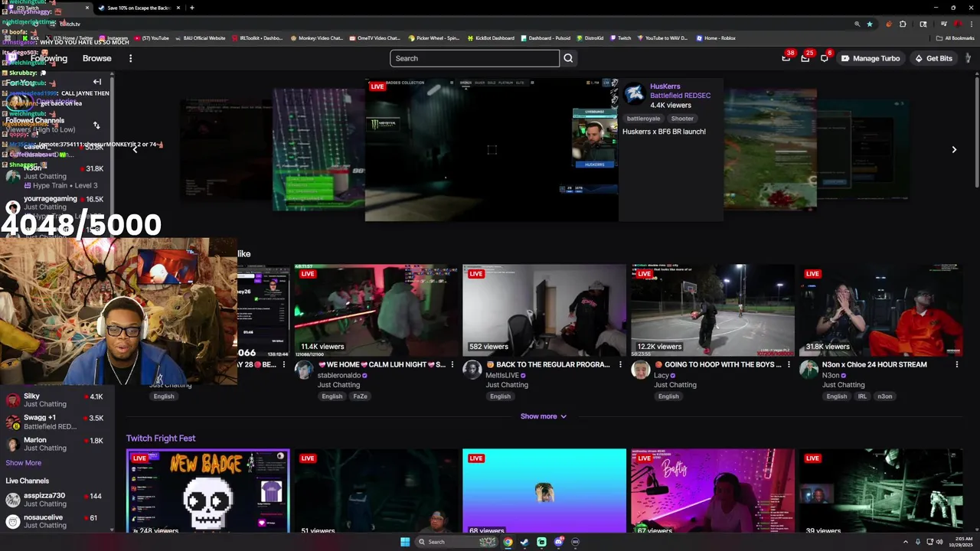The image size is (980, 551).
Task: Collapse the left sidebar arrow icon
Action: tap(97, 82)
